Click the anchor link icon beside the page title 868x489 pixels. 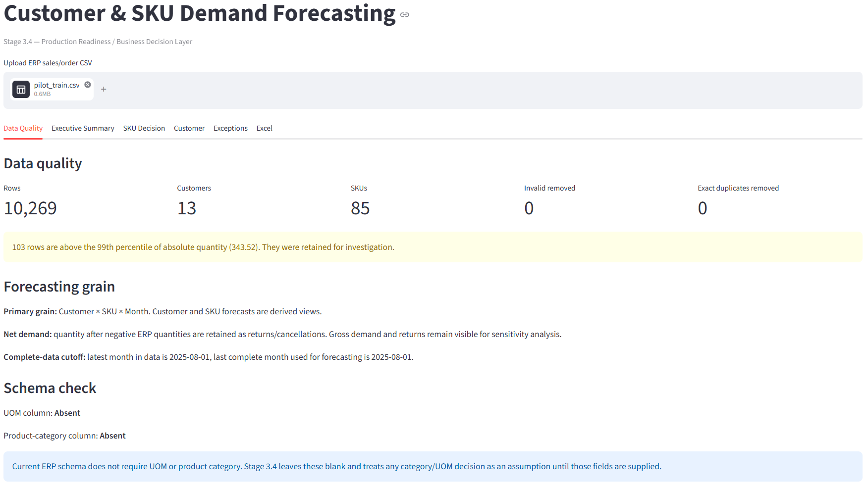[x=405, y=15]
